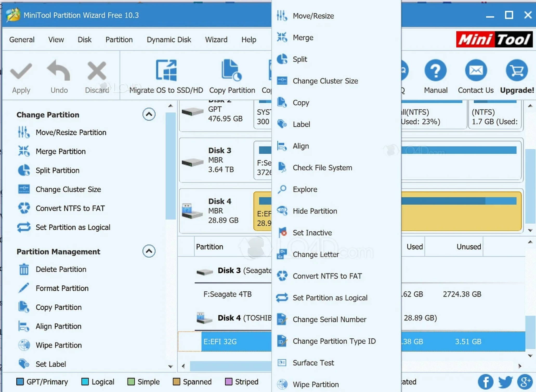Select the Disk 3 MBR 3.64 TB disk
This screenshot has width=536, height=392.
(216, 160)
